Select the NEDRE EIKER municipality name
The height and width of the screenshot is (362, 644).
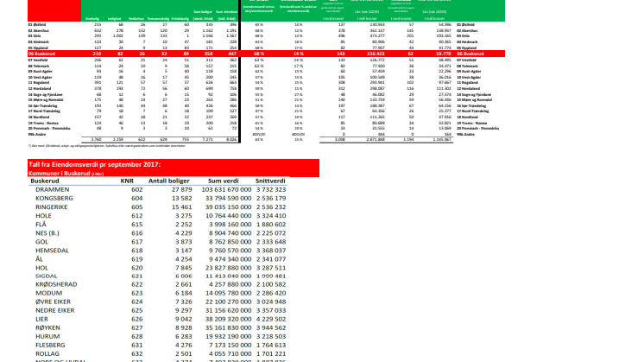(x=55, y=310)
